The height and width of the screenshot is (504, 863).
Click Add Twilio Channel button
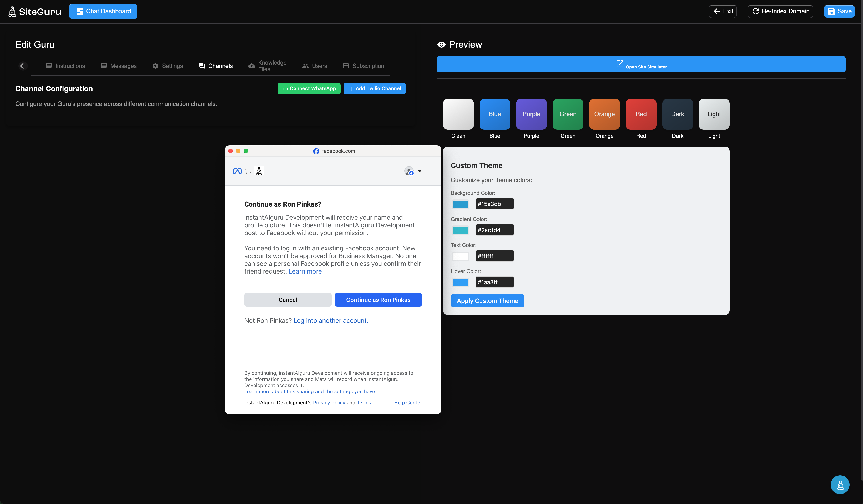click(x=374, y=89)
